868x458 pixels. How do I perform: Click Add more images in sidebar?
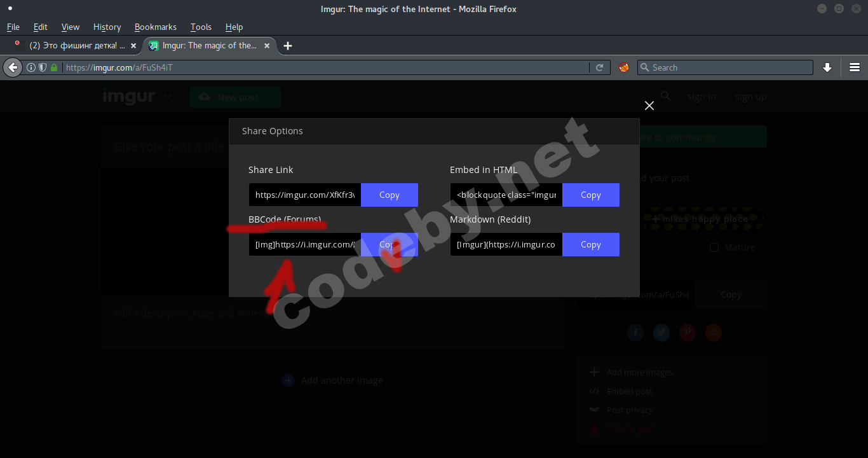pyautogui.click(x=631, y=373)
